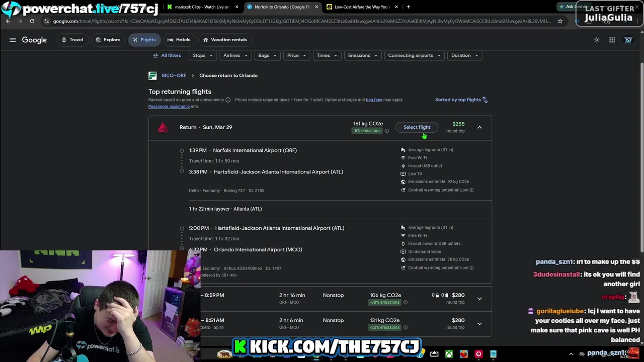
Task: Go to Google logo homepage
Action: pyautogui.click(x=34, y=40)
